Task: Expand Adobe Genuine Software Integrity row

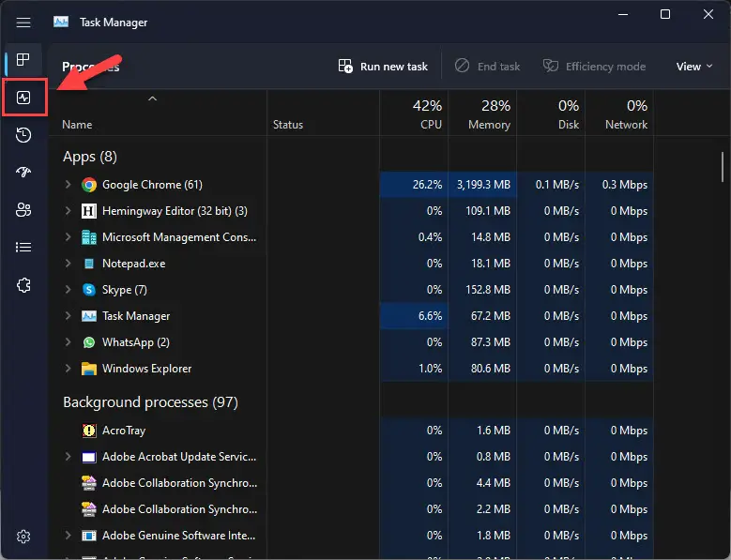Action: (x=69, y=536)
